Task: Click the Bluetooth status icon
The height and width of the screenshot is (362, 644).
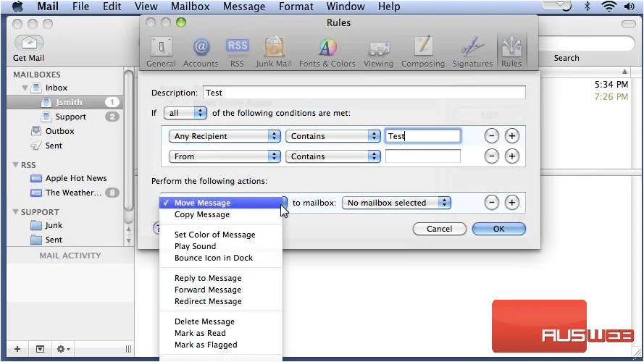Action: [587, 7]
